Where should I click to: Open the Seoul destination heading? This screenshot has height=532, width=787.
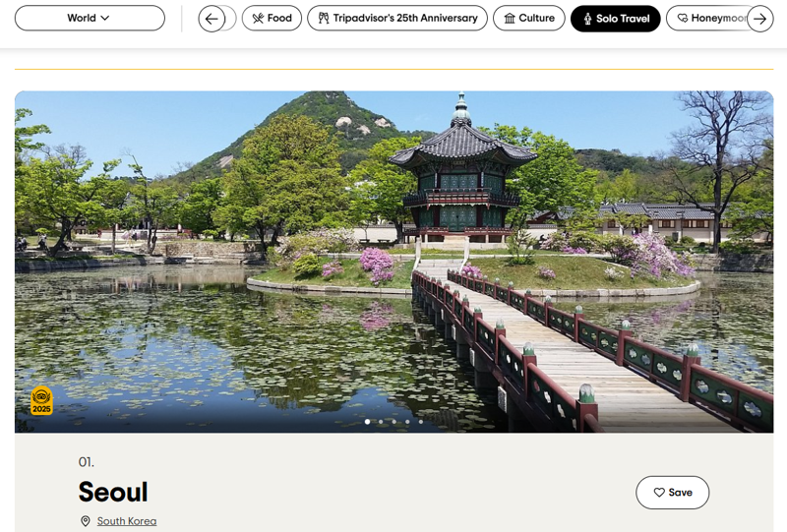tap(113, 492)
